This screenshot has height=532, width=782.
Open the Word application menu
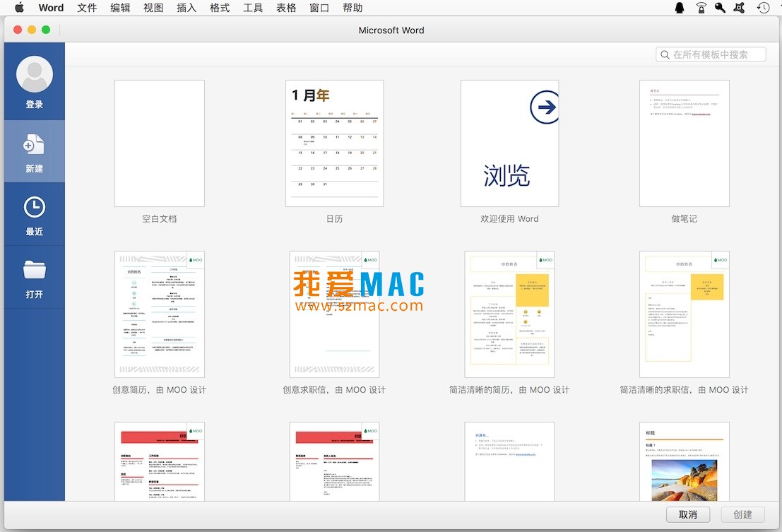point(51,8)
